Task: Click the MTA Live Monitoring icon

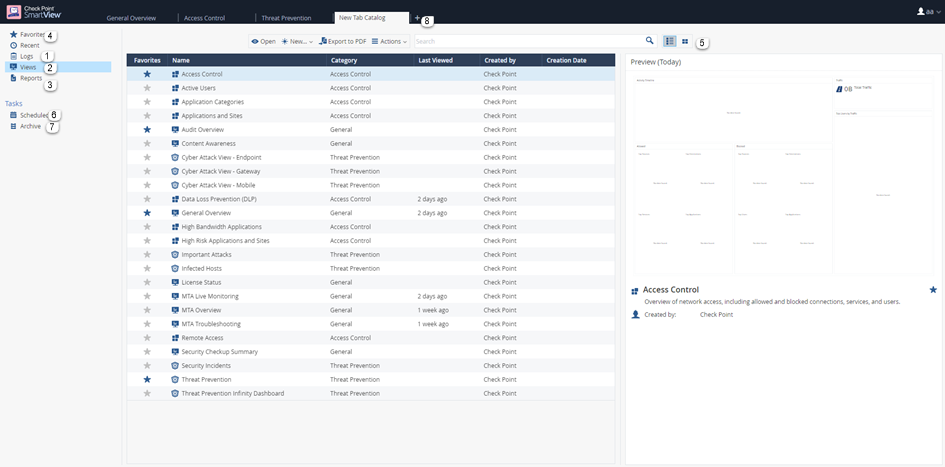Action: 175,296
